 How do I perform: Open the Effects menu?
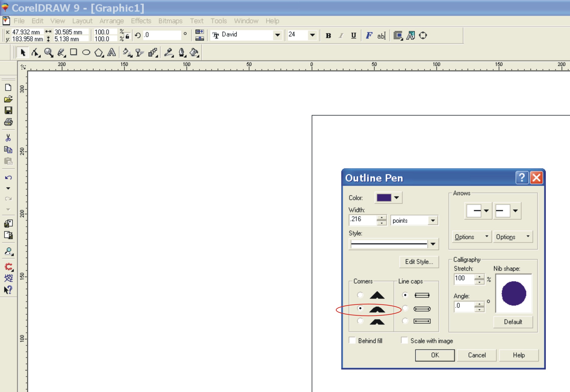pyautogui.click(x=141, y=21)
